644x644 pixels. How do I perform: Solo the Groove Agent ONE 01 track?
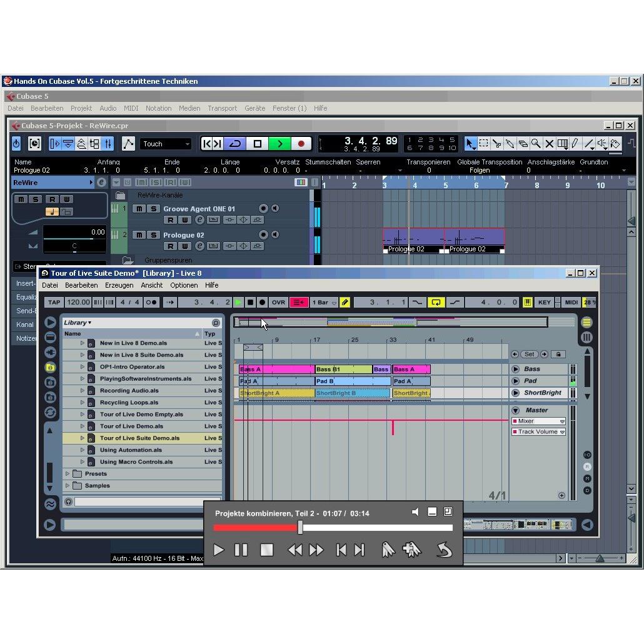[153, 209]
